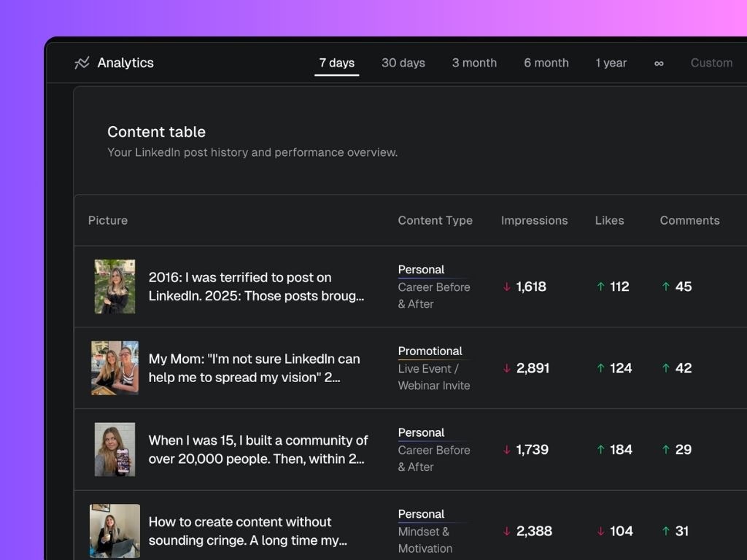Click the Analytics title
Viewport: 747px width, 560px height.
125,63
